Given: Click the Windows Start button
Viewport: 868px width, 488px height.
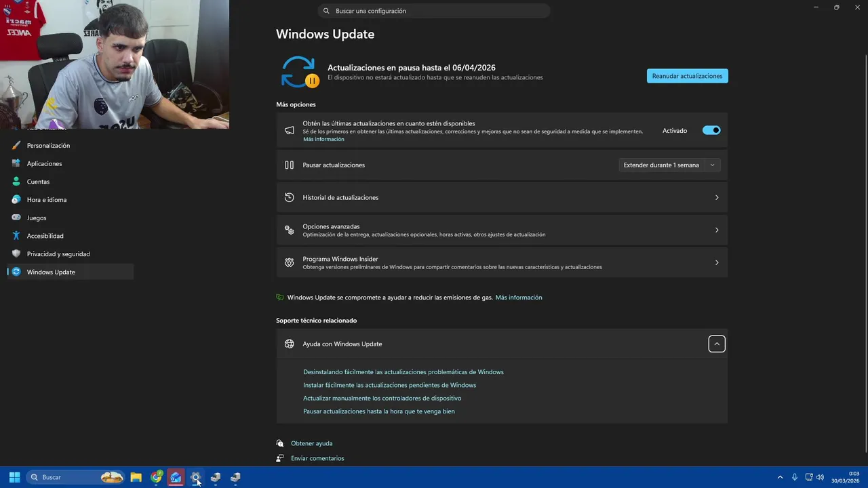Looking at the screenshot, I should pyautogui.click(x=14, y=477).
